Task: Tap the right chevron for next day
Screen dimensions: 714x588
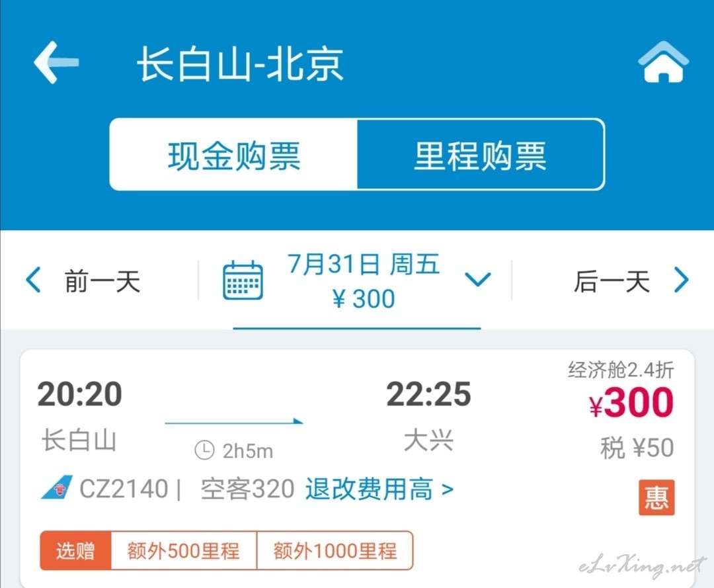Action: click(x=681, y=280)
